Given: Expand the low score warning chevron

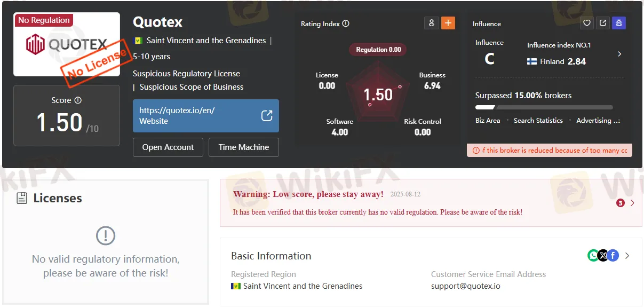Looking at the screenshot, I should (632, 203).
